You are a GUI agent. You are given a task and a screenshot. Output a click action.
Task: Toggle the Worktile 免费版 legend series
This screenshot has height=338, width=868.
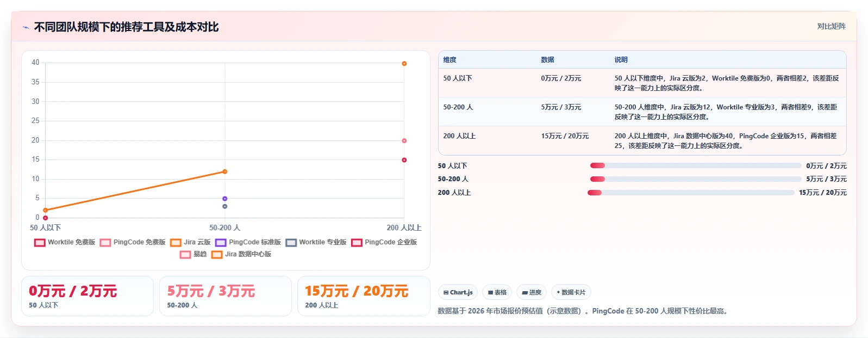click(65, 242)
